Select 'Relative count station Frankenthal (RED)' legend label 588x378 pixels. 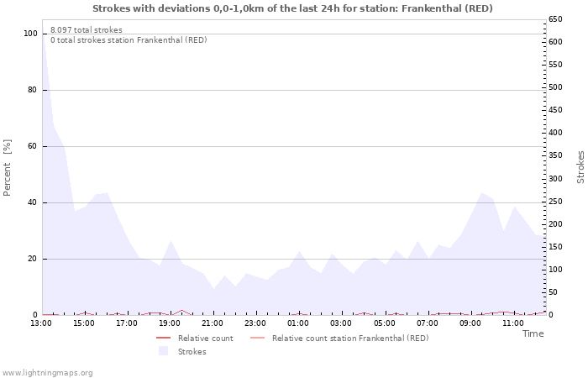(350, 338)
